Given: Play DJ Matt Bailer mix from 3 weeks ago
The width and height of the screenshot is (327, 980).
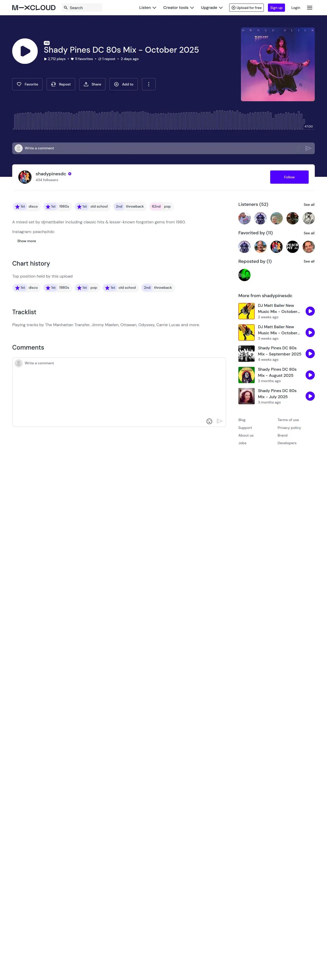Looking at the screenshot, I should [x=310, y=333].
